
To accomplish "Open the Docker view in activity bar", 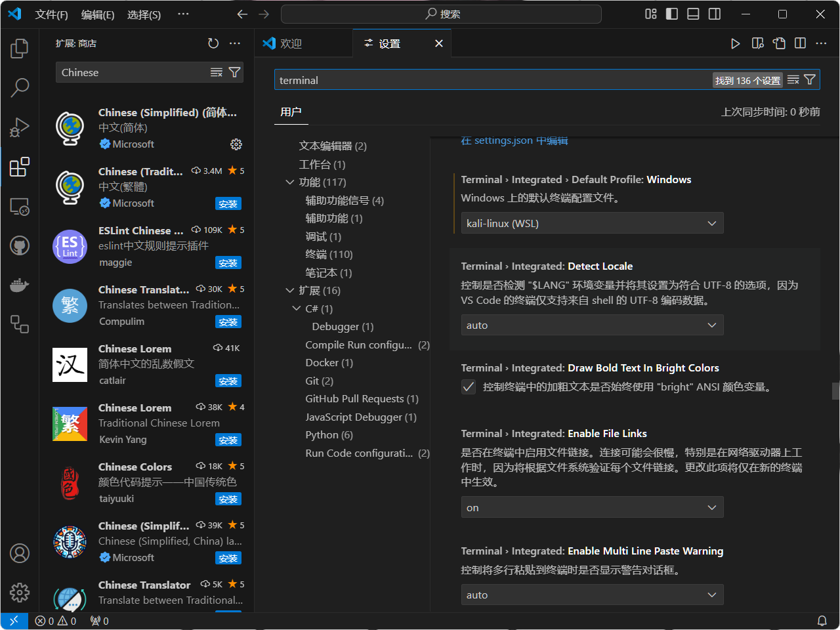I will click(20, 285).
